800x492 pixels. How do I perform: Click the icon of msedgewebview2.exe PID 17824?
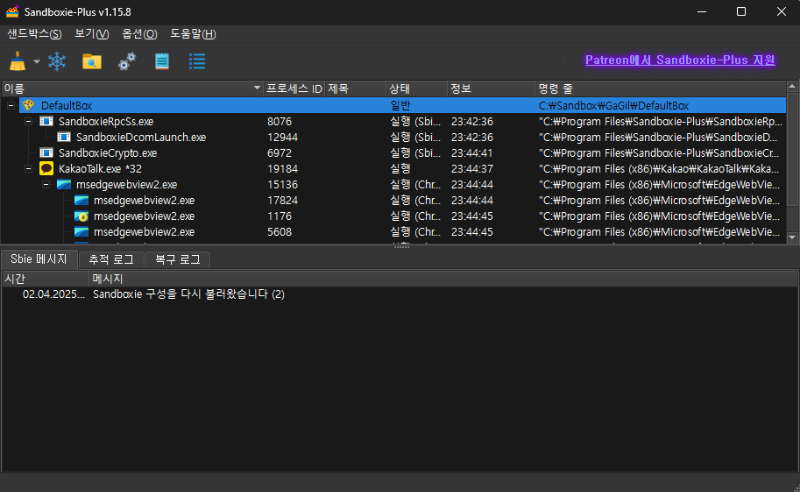[82, 201]
